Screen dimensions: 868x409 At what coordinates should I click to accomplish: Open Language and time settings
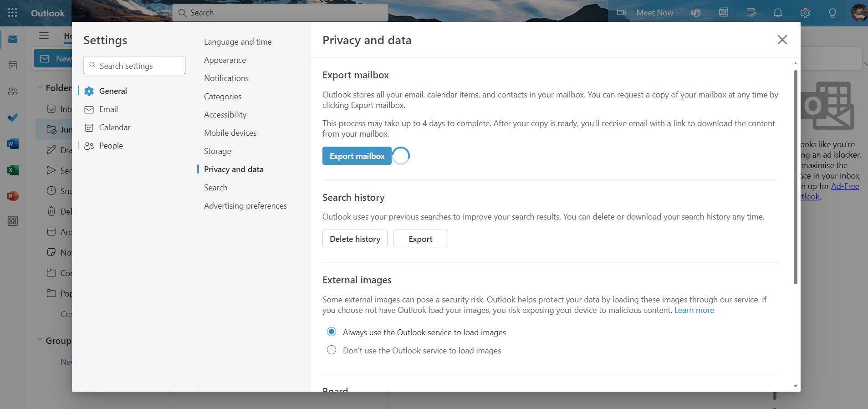[x=238, y=42]
